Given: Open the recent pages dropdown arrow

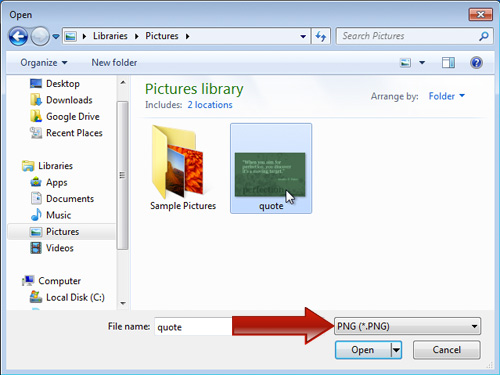Looking at the screenshot, I should pos(56,36).
